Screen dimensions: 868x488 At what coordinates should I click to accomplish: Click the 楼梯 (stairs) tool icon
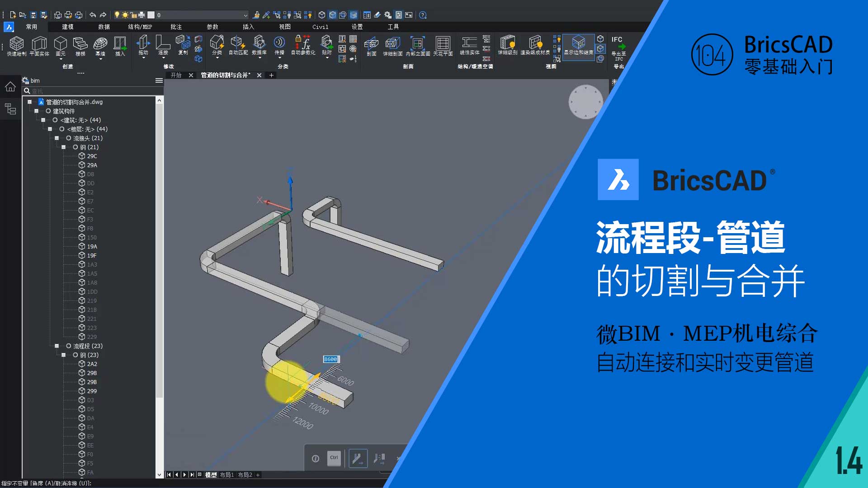point(80,43)
